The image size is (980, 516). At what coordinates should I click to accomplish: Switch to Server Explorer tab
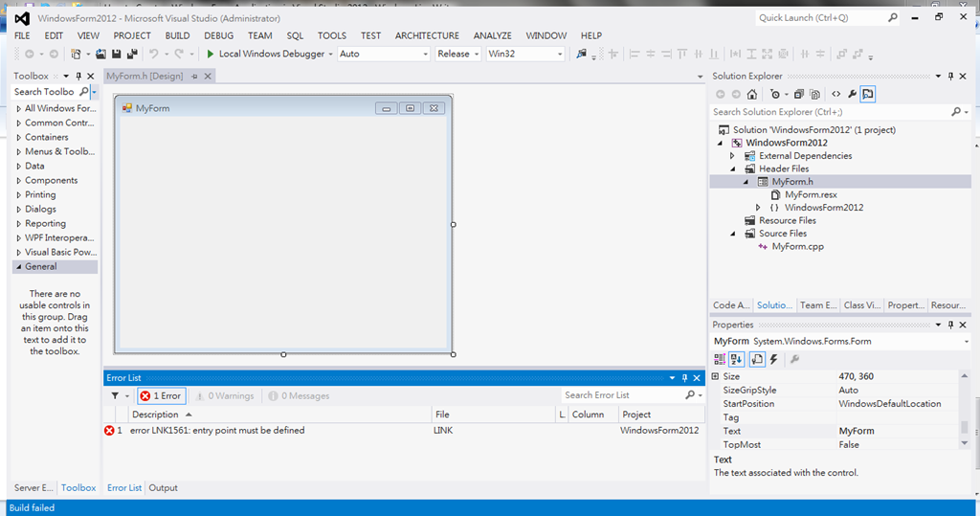(x=33, y=488)
